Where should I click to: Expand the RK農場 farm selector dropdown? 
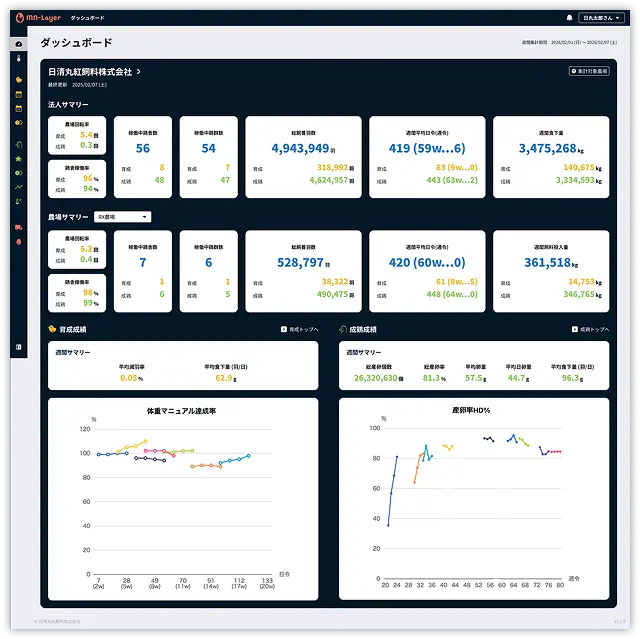[x=122, y=217]
